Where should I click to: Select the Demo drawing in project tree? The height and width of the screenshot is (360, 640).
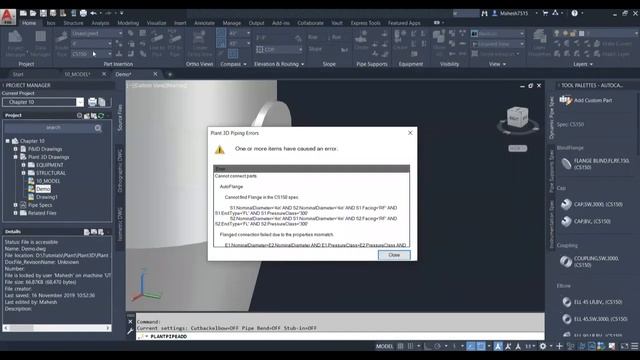pos(43,189)
